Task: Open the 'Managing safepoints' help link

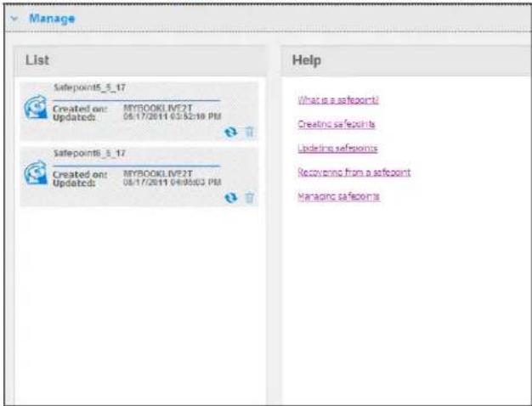Action: 338,196
